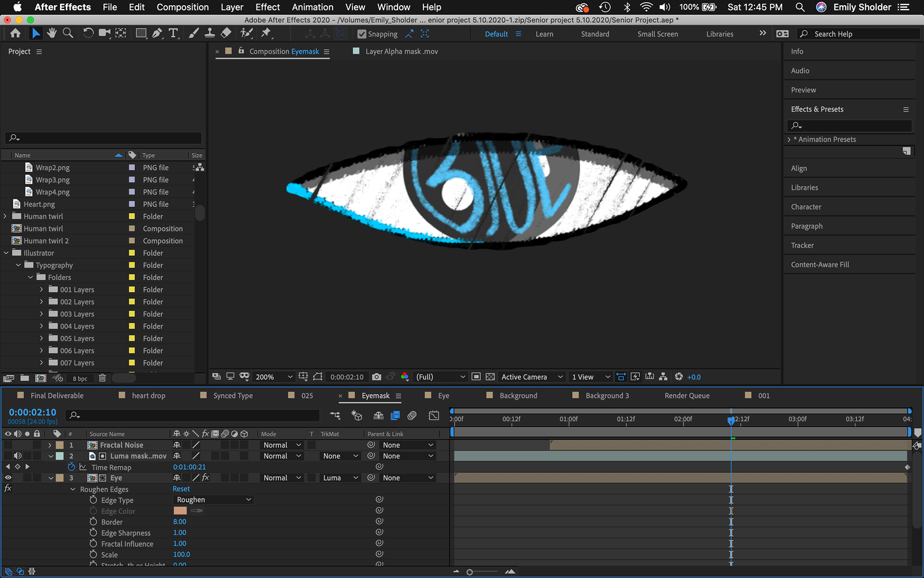Open Luma track matte dropdown for Eye layer
924x578 pixels.
click(340, 478)
